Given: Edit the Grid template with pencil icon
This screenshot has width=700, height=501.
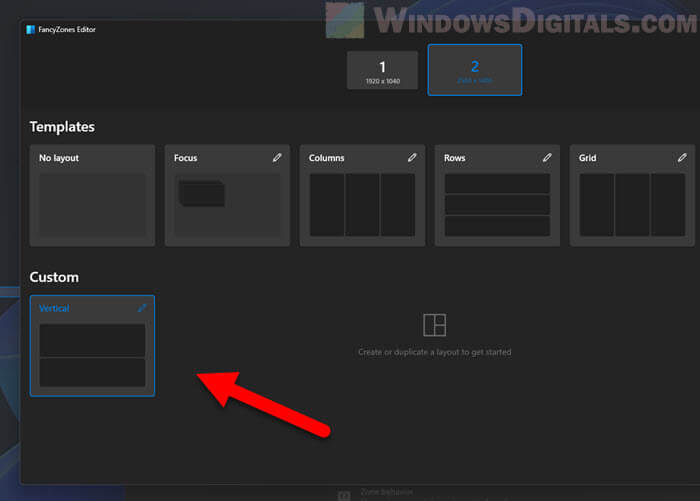Looking at the screenshot, I should [682, 158].
